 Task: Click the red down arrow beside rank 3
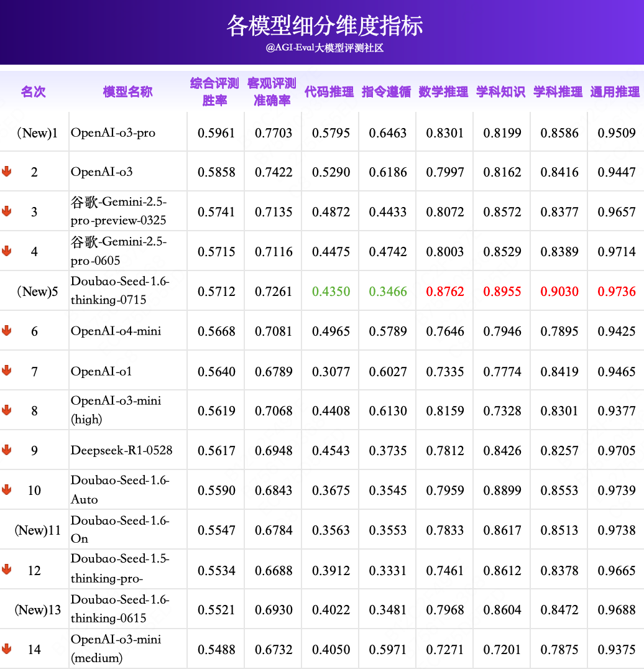click(x=6, y=211)
